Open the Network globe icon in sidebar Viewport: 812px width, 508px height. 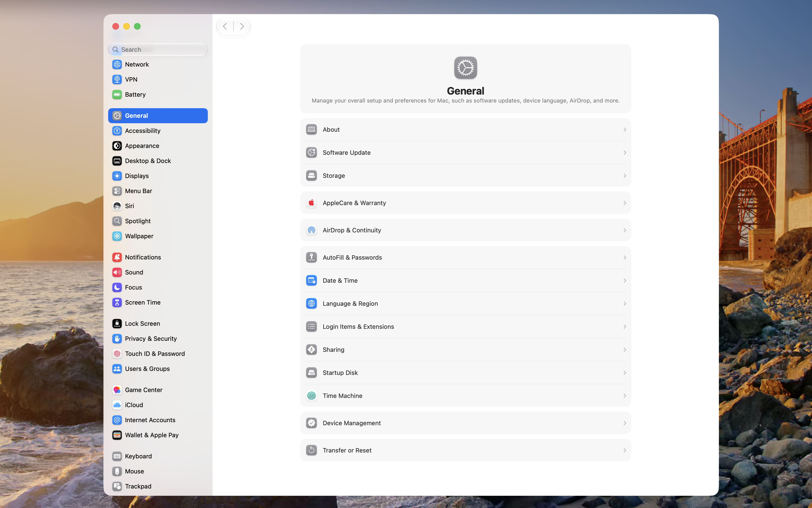(117, 64)
